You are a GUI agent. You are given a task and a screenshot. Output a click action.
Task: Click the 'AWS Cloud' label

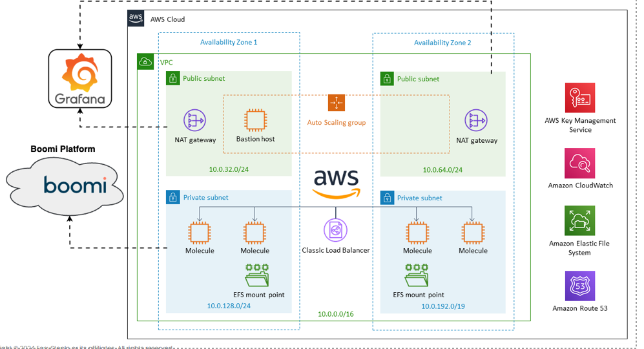coord(167,19)
